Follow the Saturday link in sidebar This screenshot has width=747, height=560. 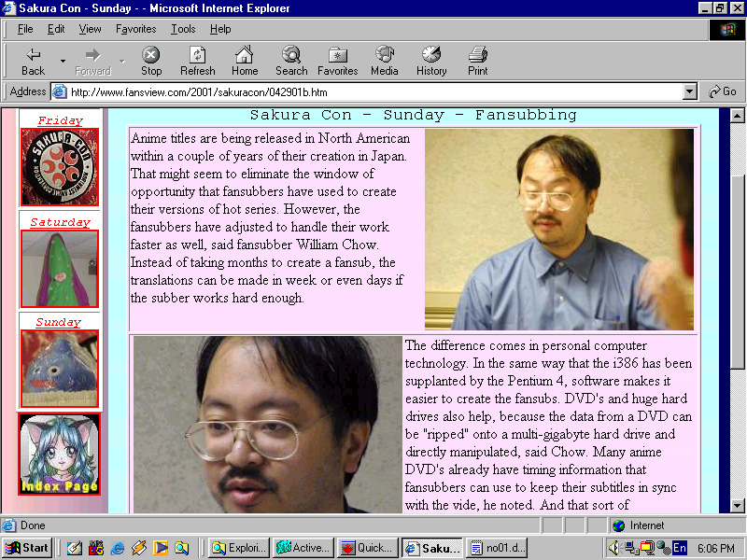coord(60,222)
